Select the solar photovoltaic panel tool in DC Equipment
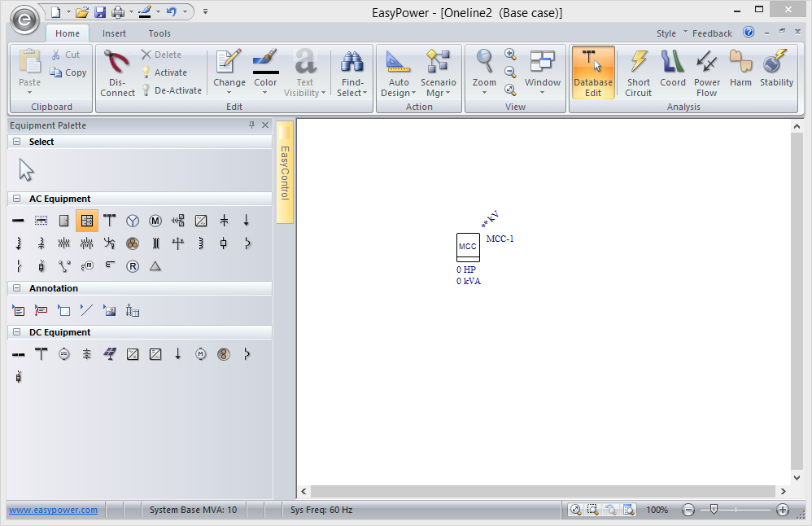 pos(110,354)
